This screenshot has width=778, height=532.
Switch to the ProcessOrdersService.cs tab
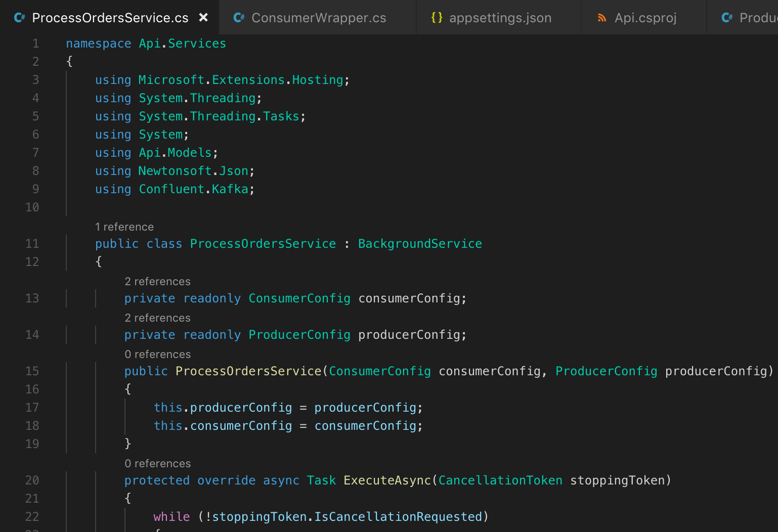(x=110, y=18)
